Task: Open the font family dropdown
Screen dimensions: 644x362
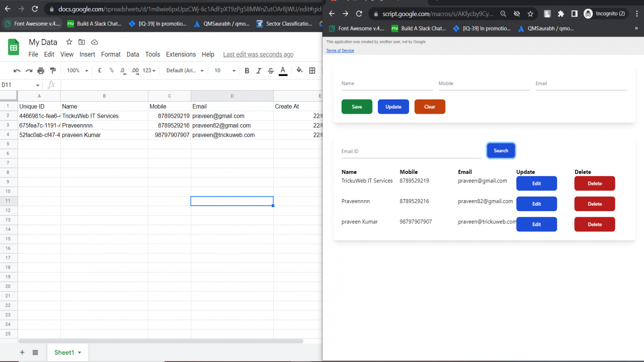Action: click(x=185, y=71)
